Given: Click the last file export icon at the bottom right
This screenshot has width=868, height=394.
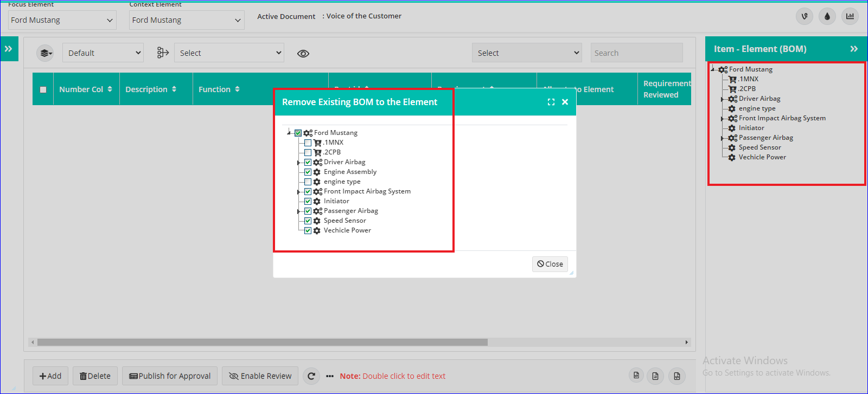Looking at the screenshot, I should click(677, 376).
